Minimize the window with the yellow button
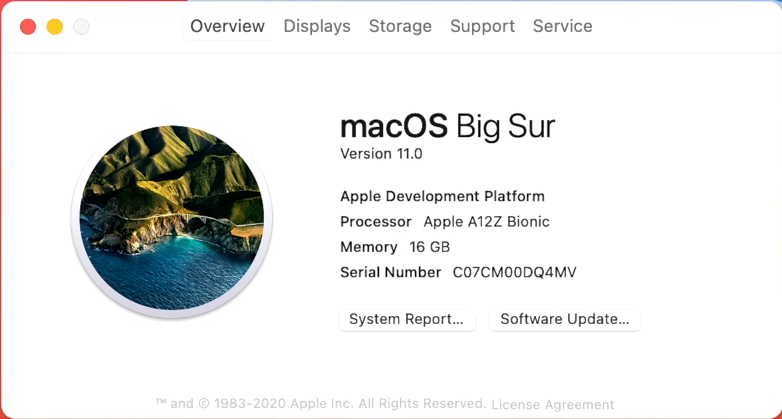Screen dimensions: 782x419 (x=55, y=26)
